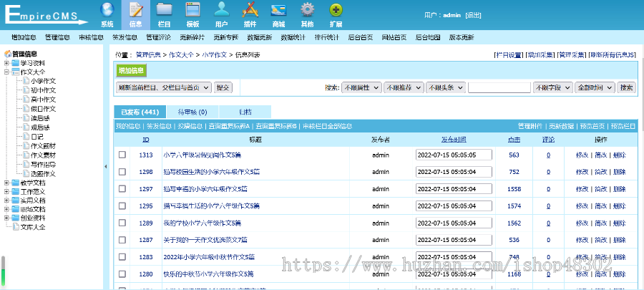
Task: Click the 商城 shop icon
Action: click(278, 10)
